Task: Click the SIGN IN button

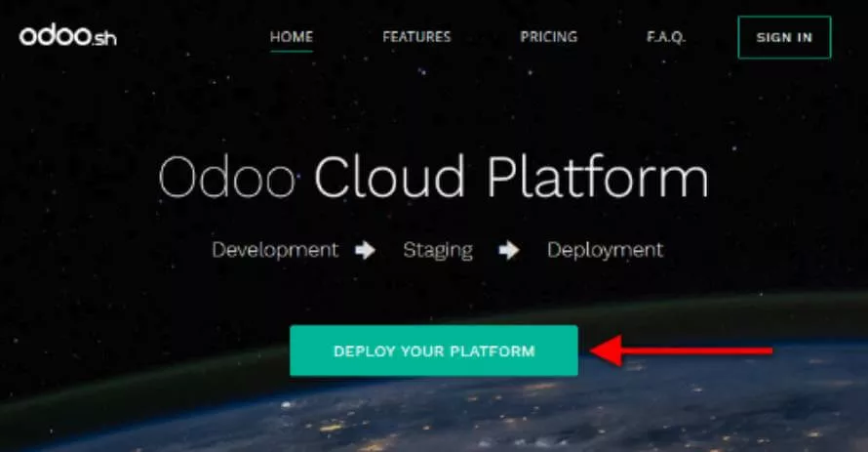Action: (x=784, y=37)
